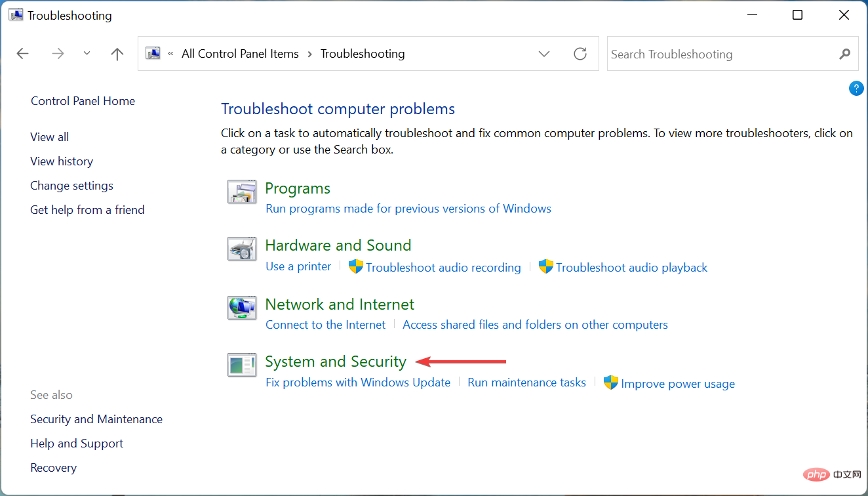
Task: Open Security and Maintenance under See also
Action: pyautogui.click(x=96, y=419)
